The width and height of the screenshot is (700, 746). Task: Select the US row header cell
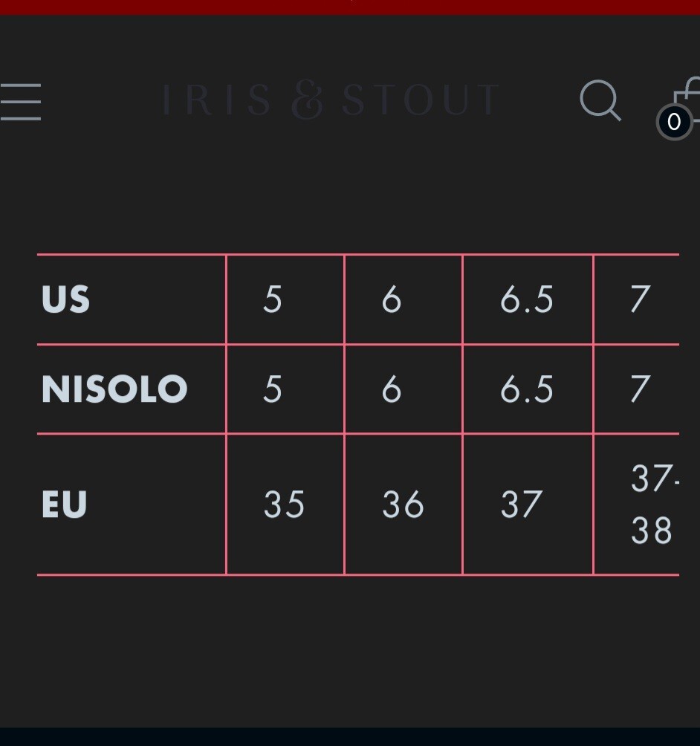pyautogui.click(x=132, y=299)
